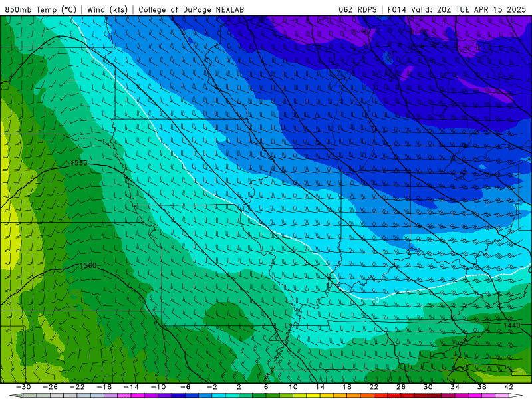Click the −2 color scale tick label
This screenshot has height=399, width=532.
(212, 387)
